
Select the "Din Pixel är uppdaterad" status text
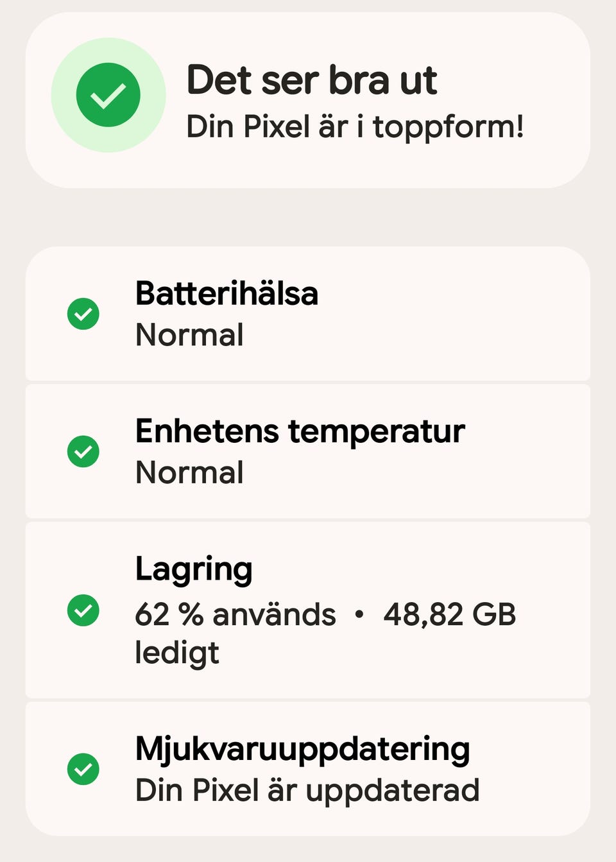[x=307, y=790]
